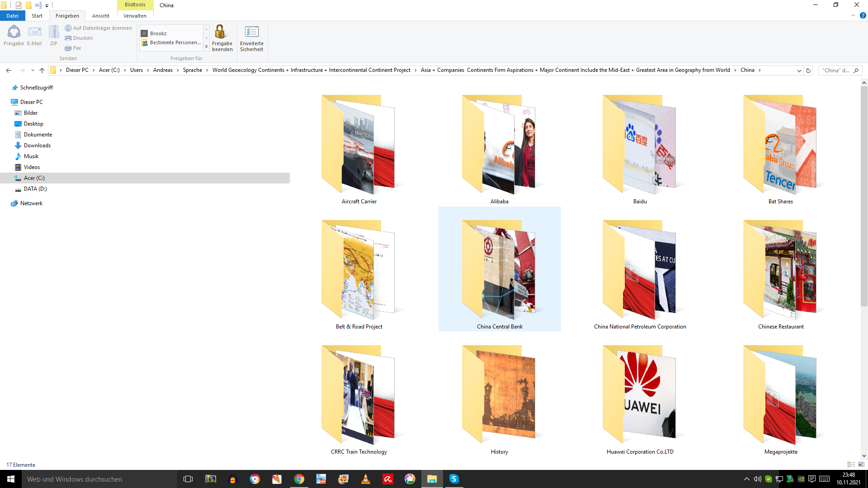Click the Windows Start button
868x488 pixels.
pos(11,479)
